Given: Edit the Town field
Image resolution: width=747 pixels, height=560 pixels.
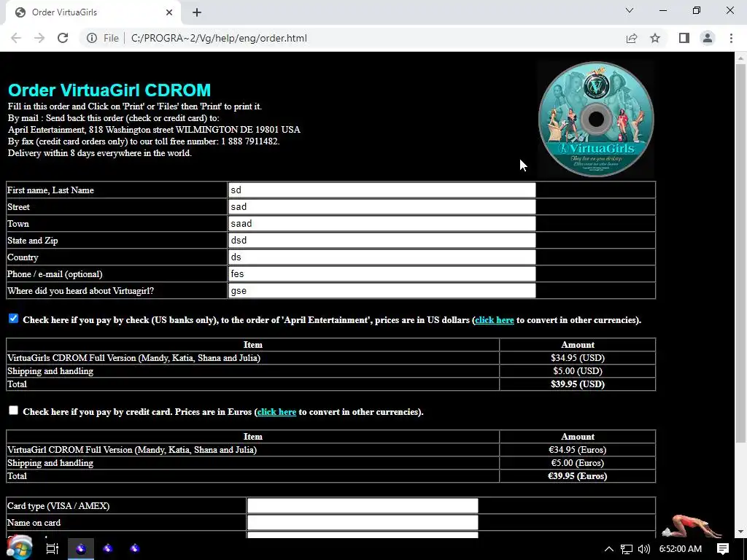Looking at the screenshot, I should click(382, 223).
